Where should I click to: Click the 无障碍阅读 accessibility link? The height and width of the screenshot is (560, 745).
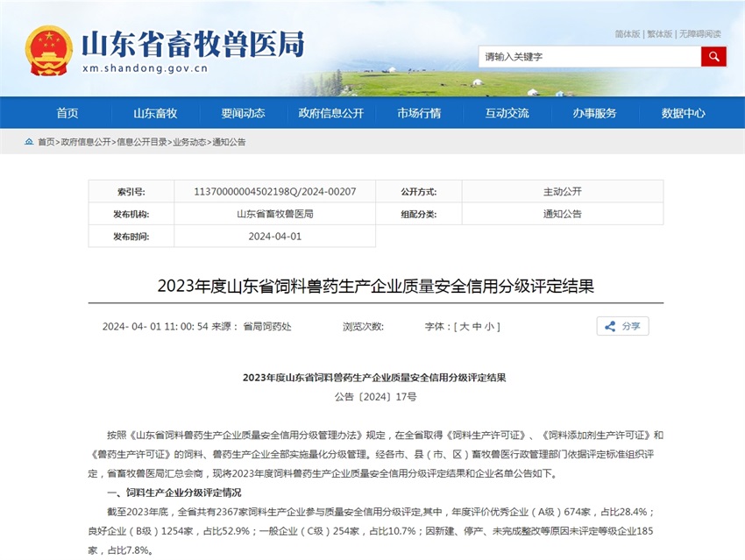(701, 32)
